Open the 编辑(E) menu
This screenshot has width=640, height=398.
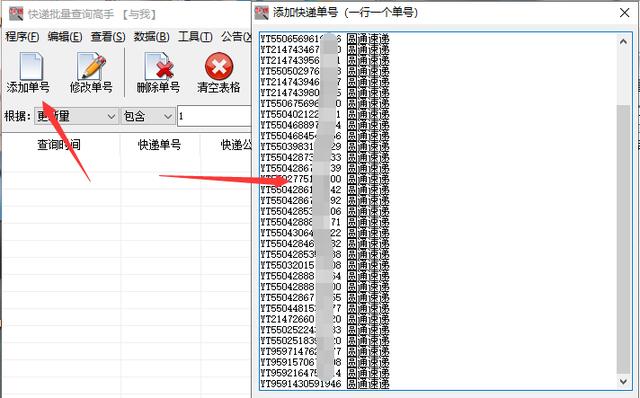[64, 37]
